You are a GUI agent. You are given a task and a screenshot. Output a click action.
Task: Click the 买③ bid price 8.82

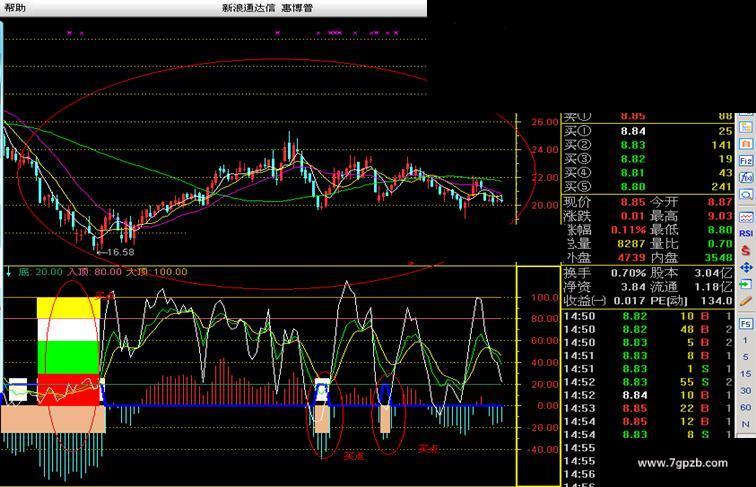(x=633, y=159)
